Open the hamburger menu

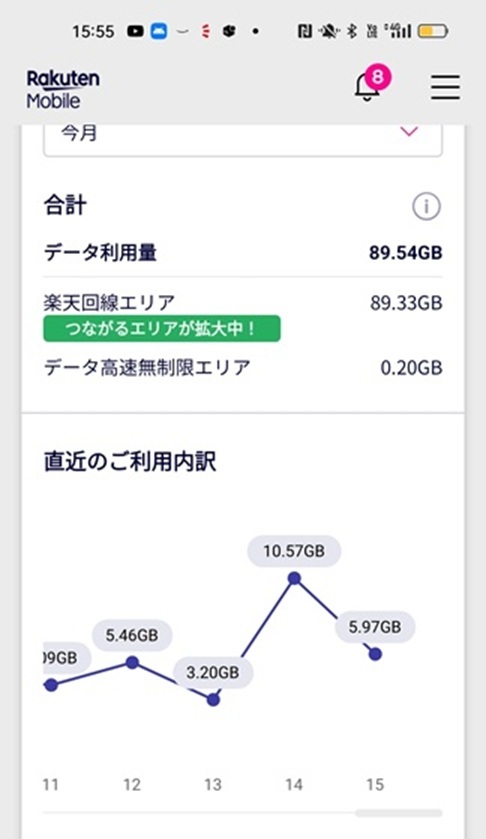[x=445, y=87]
